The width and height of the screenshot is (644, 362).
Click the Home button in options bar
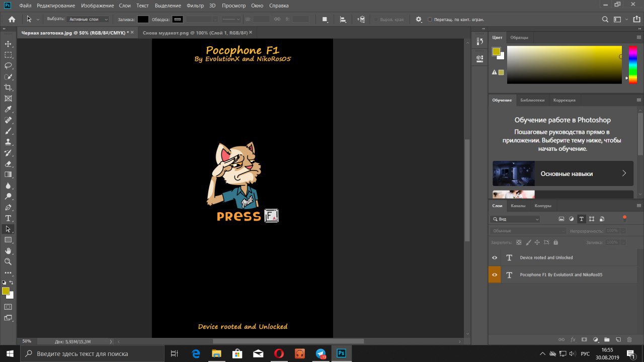[12, 20]
